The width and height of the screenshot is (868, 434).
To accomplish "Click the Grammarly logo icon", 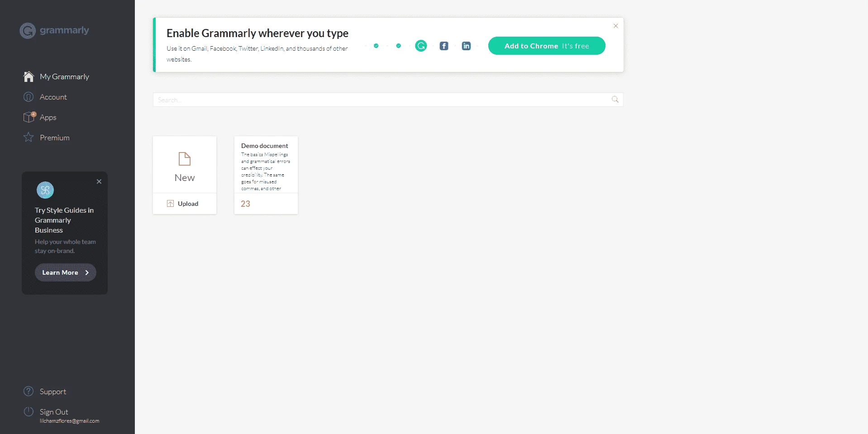I will pyautogui.click(x=28, y=31).
